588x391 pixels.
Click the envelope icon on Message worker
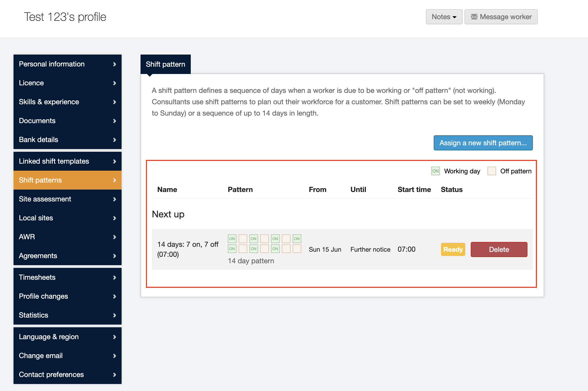pos(474,17)
